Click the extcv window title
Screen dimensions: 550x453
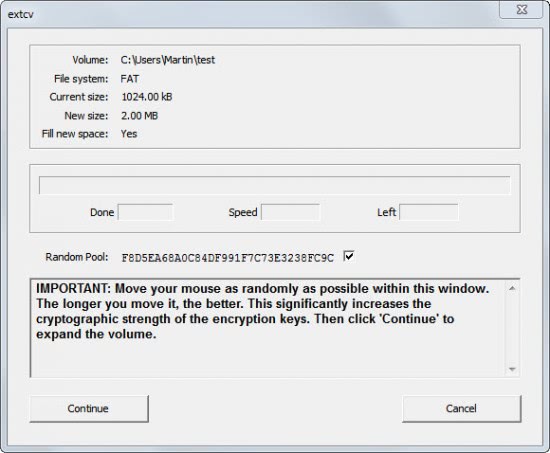point(21,14)
